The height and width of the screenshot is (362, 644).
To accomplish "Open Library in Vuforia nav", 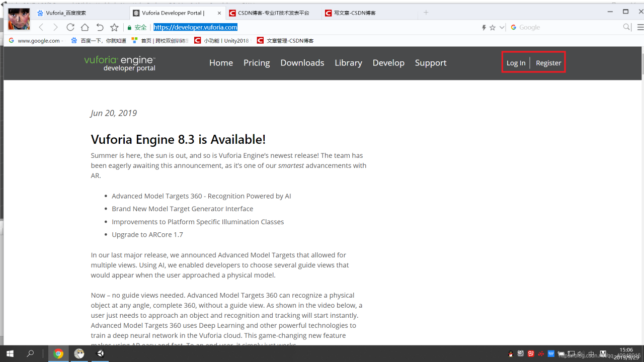I will 348,63.
